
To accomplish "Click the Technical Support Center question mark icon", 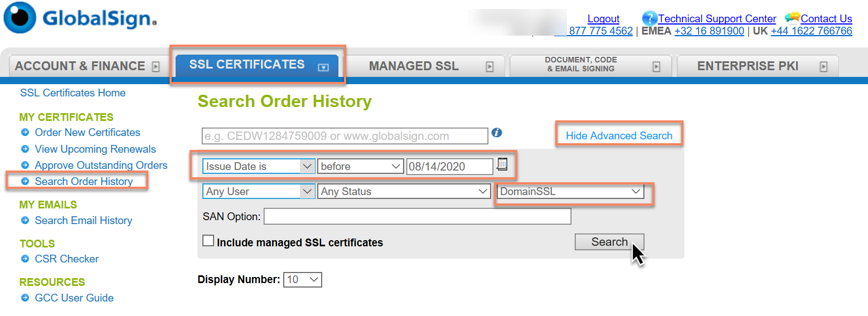I will coord(649,18).
